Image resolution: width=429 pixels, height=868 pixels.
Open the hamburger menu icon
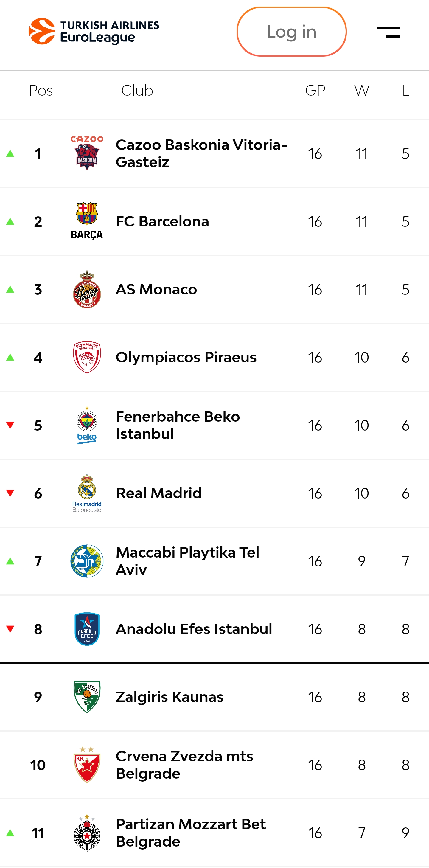[388, 32]
